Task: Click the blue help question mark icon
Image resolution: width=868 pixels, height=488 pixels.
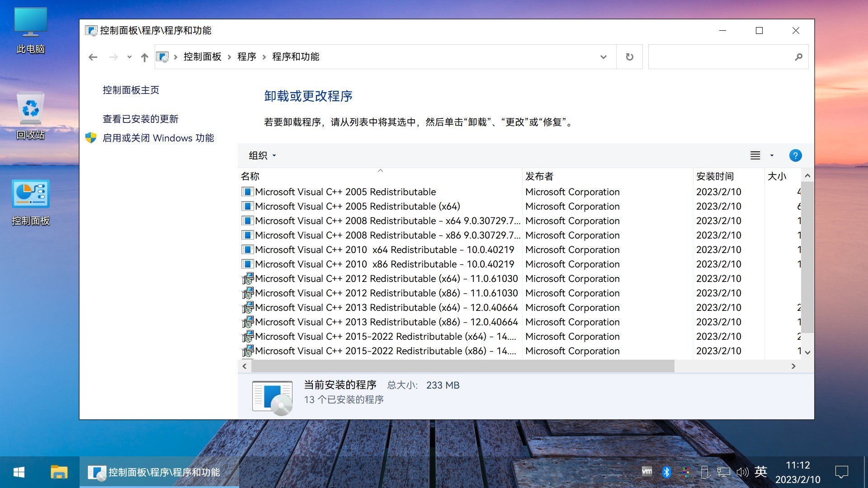Action: [x=795, y=155]
